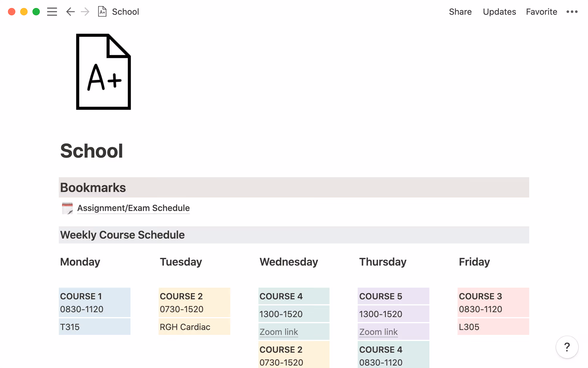Click the large A+ page icon
The width and height of the screenshot is (588, 368).
[x=104, y=72]
